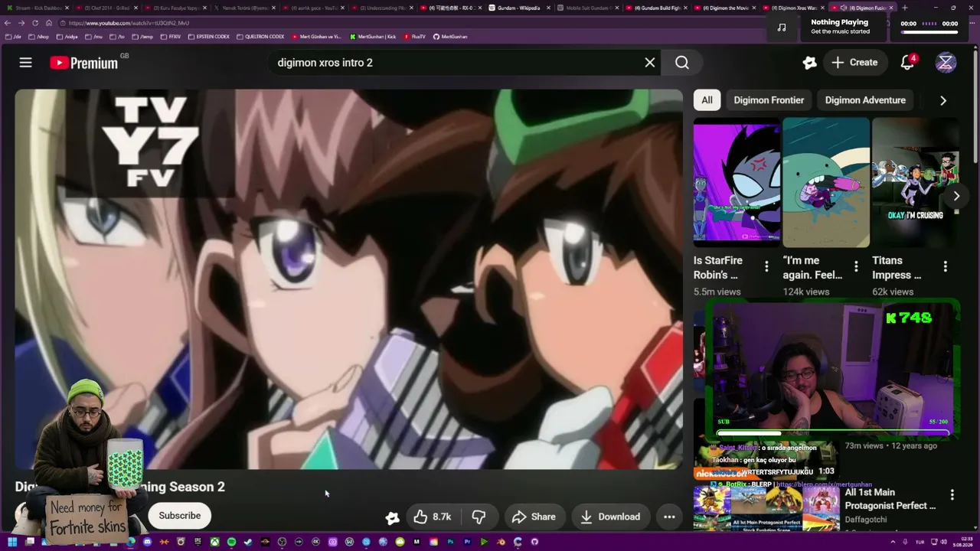Open the YouTube guide hamburger menu
The height and width of the screenshot is (551, 980).
click(25, 63)
